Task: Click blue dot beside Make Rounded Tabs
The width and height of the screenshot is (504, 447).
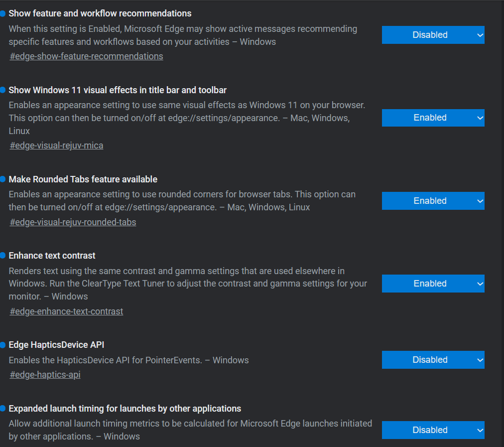Action: (x=2, y=179)
